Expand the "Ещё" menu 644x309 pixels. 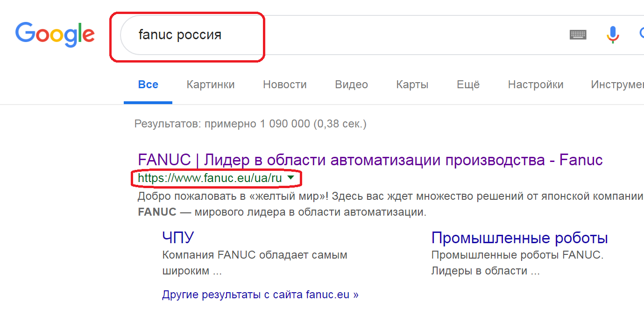468,84
